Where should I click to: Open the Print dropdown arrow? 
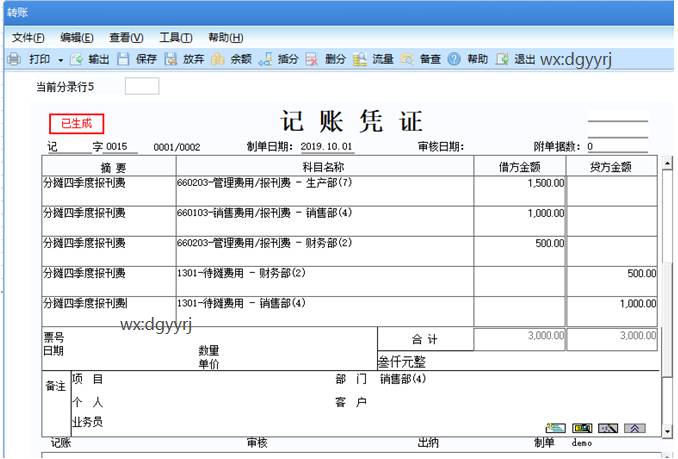60,60
